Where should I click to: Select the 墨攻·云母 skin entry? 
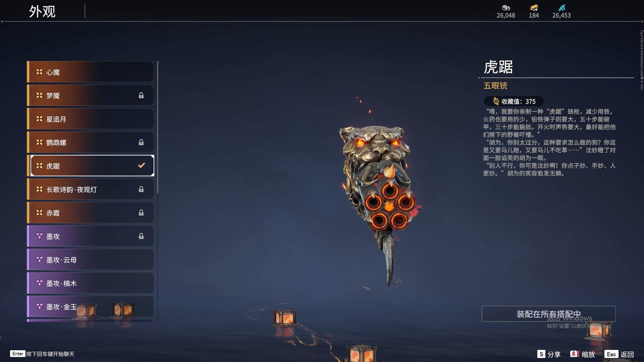91,259
